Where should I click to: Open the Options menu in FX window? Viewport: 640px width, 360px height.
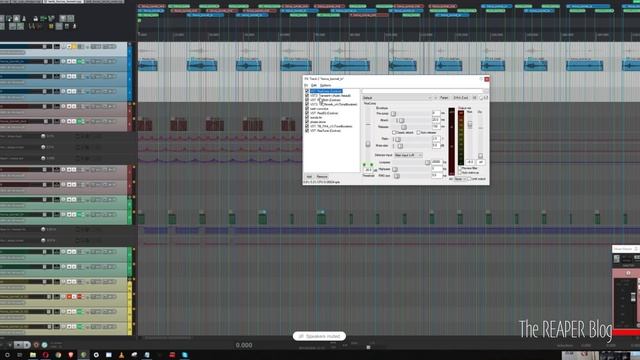coord(326,85)
